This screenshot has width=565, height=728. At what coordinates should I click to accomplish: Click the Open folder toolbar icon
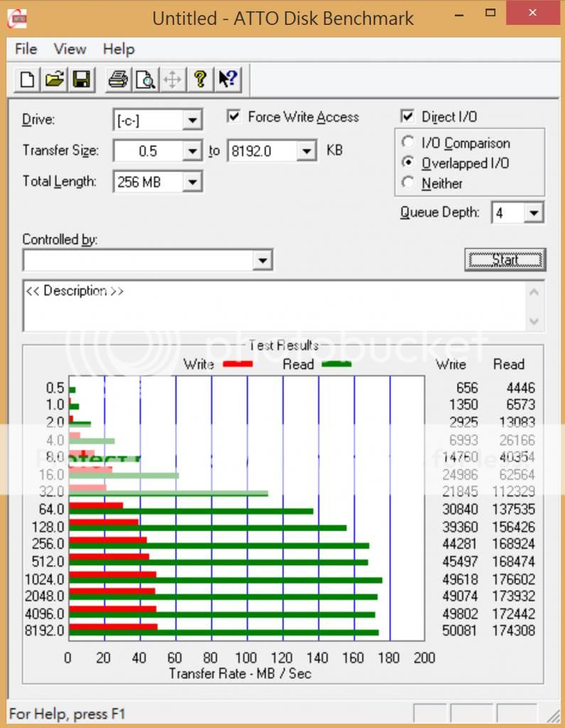[x=55, y=80]
